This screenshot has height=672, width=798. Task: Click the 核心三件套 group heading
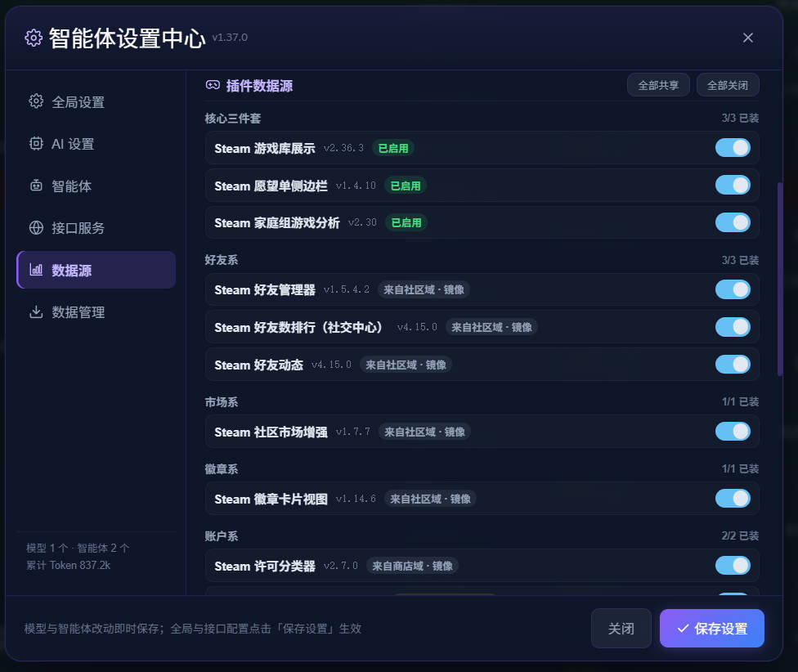click(x=232, y=119)
